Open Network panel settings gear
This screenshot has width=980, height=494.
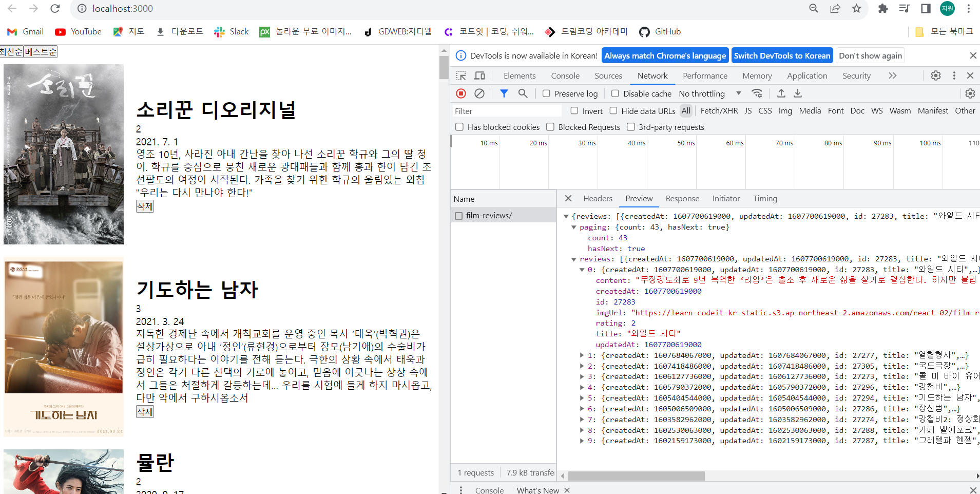point(970,93)
